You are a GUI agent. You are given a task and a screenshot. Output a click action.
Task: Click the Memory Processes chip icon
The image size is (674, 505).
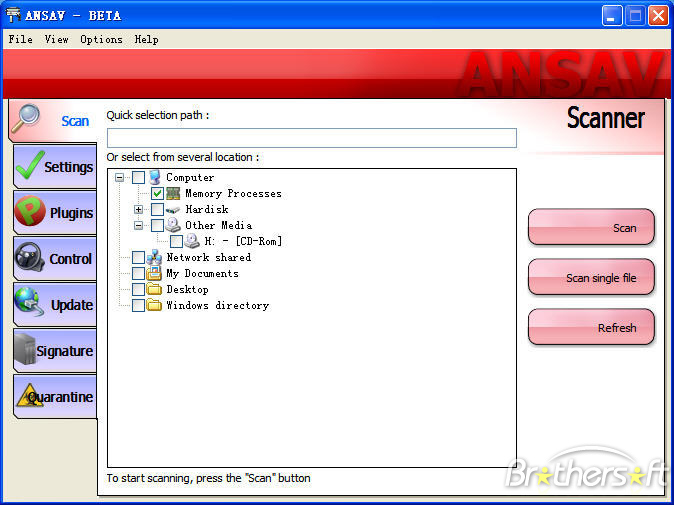pyautogui.click(x=173, y=193)
